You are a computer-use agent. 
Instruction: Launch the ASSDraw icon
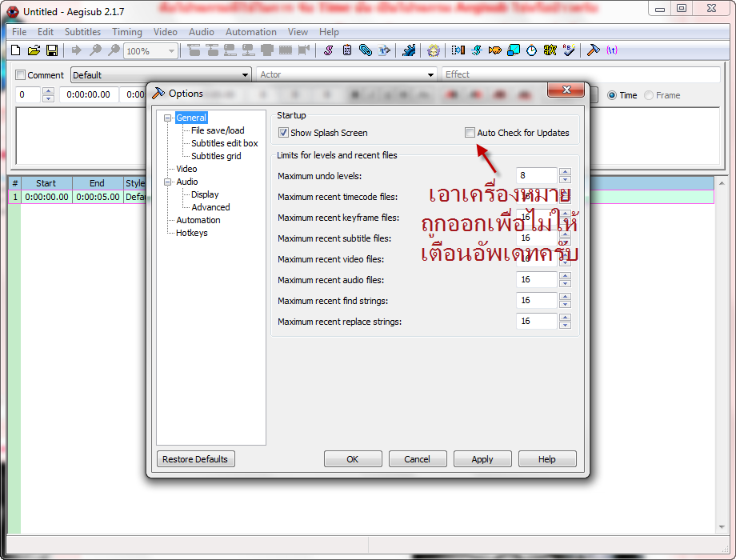(x=434, y=50)
